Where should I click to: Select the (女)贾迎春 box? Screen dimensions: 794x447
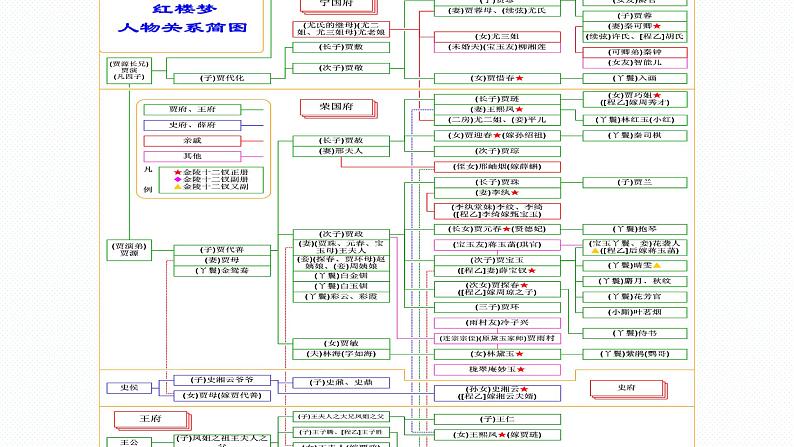tap(497, 136)
